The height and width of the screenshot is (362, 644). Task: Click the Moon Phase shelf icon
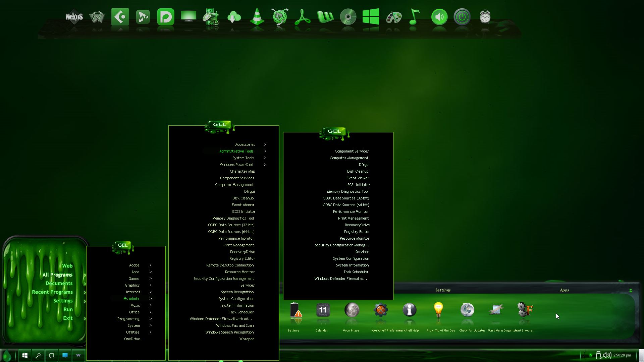pyautogui.click(x=352, y=310)
